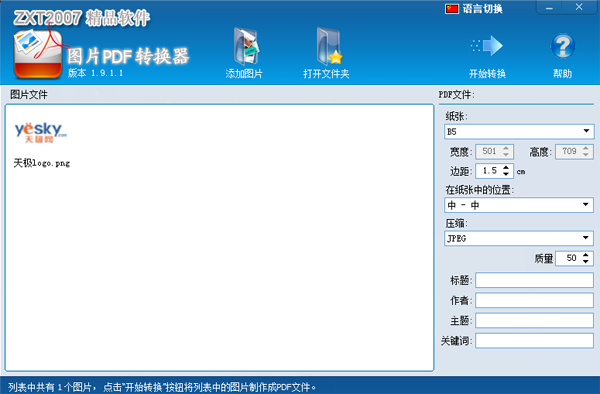Select the 天极logo.png image thumbnail

[41, 132]
